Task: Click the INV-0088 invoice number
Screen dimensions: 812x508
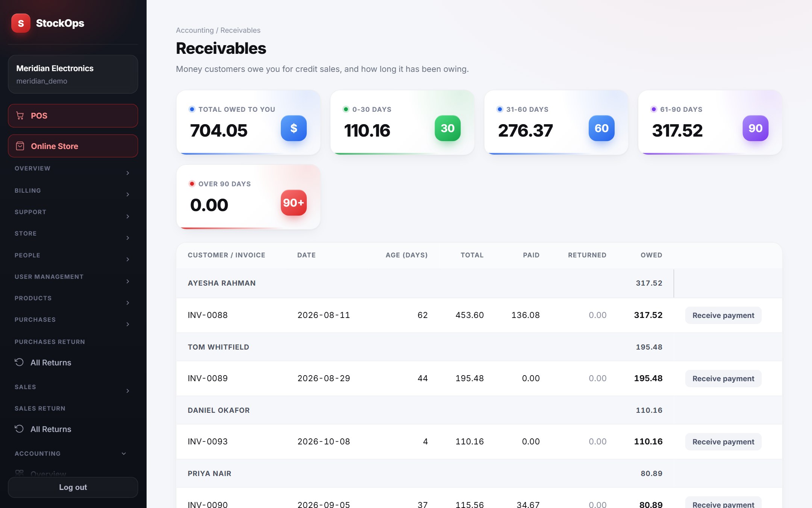Action: pyautogui.click(x=208, y=315)
